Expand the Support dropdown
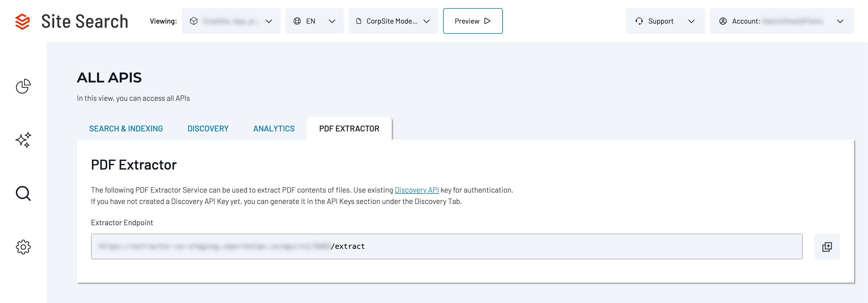The width and height of the screenshot is (868, 303). pos(665,21)
